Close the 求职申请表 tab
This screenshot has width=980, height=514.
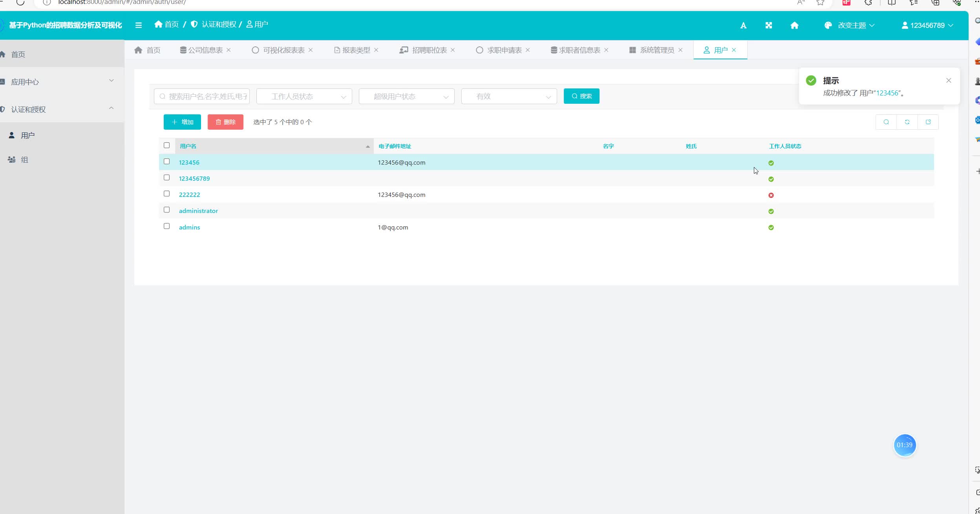[x=528, y=50]
